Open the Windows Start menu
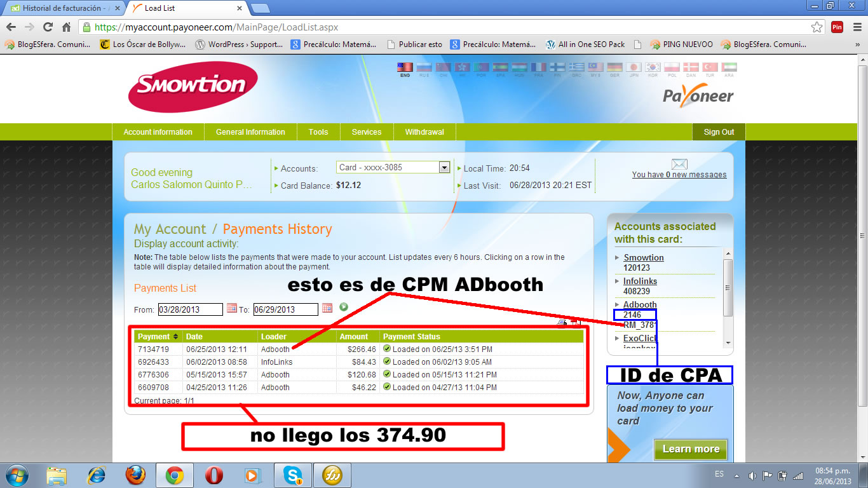 17,475
